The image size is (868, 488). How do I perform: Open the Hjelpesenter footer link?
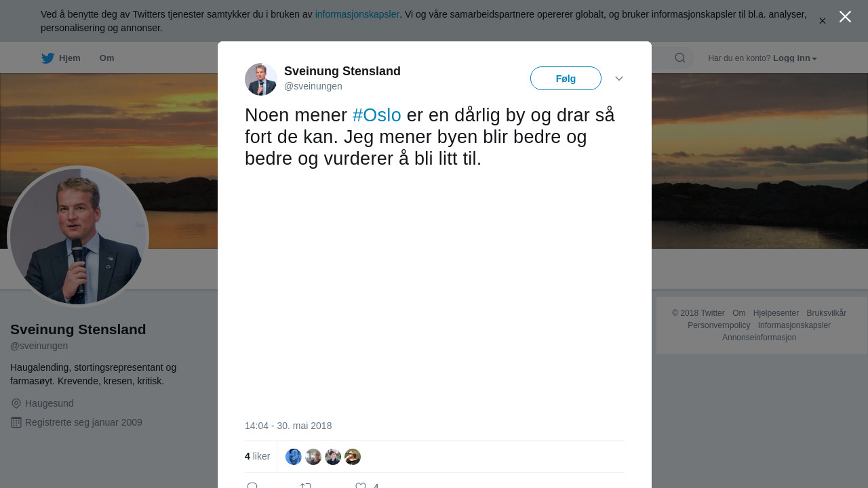776,313
